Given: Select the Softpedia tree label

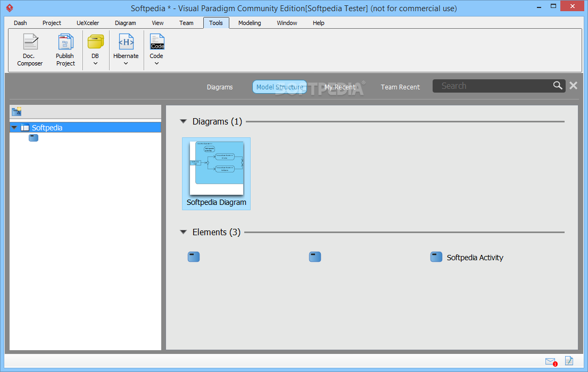Looking at the screenshot, I should [x=47, y=128].
